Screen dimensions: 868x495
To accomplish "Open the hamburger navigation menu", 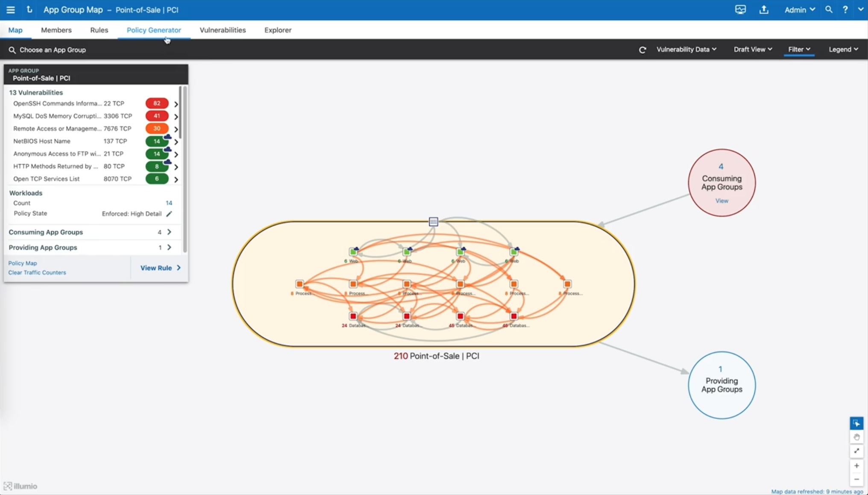I will pos(10,9).
